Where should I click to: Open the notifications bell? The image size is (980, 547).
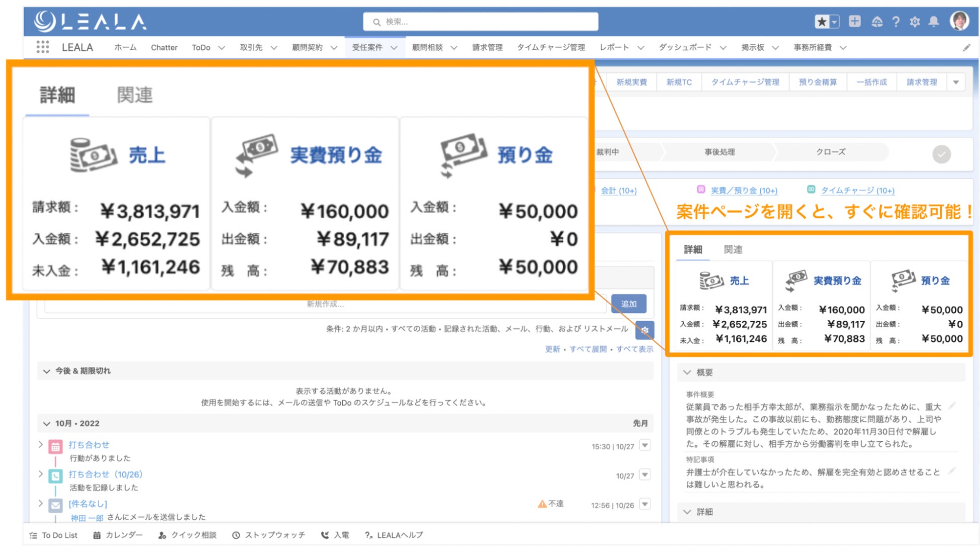click(933, 22)
